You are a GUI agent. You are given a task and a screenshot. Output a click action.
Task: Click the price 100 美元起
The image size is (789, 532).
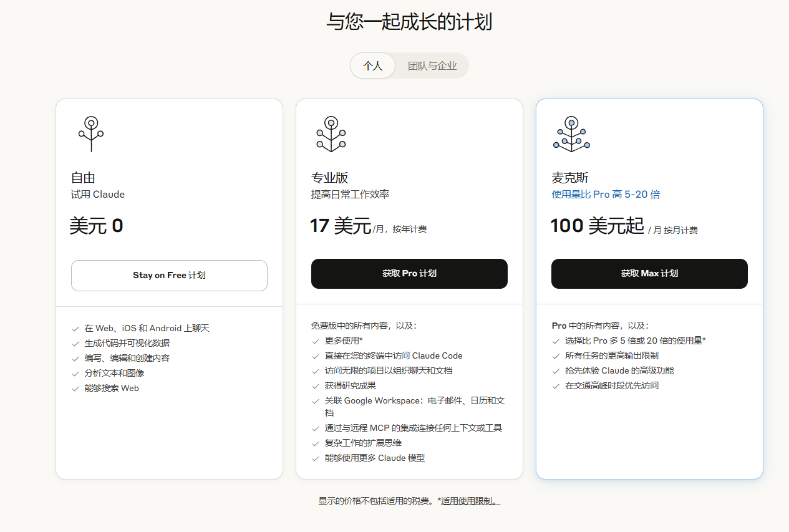coord(598,225)
